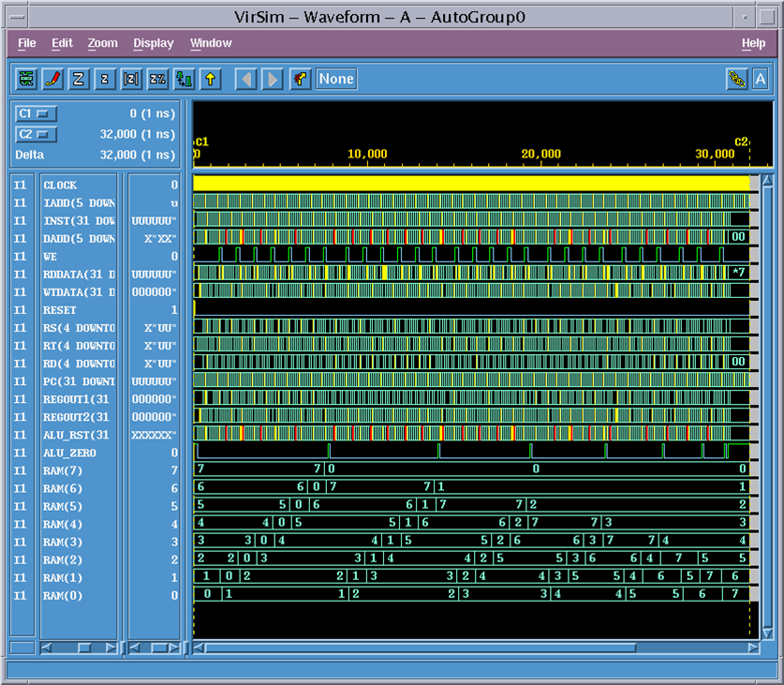Click the 20,000 time ruler label
The height and width of the screenshot is (685, 784).
coord(541,154)
